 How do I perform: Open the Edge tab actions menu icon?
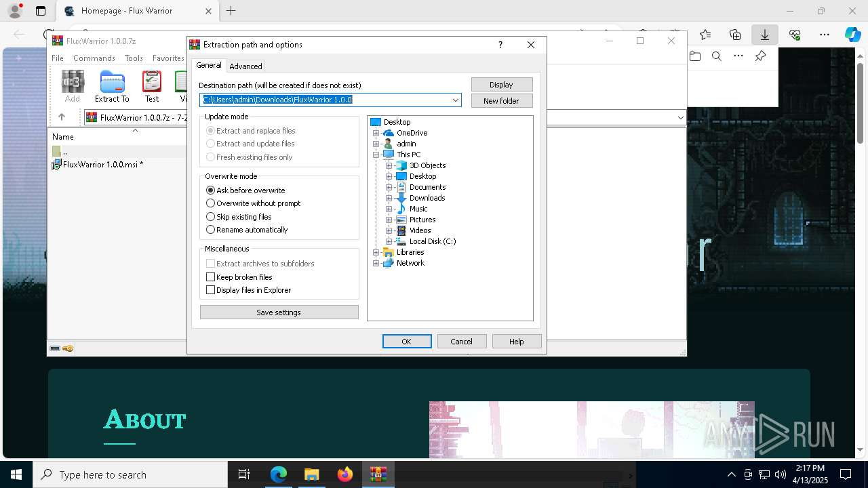[x=41, y=11]
